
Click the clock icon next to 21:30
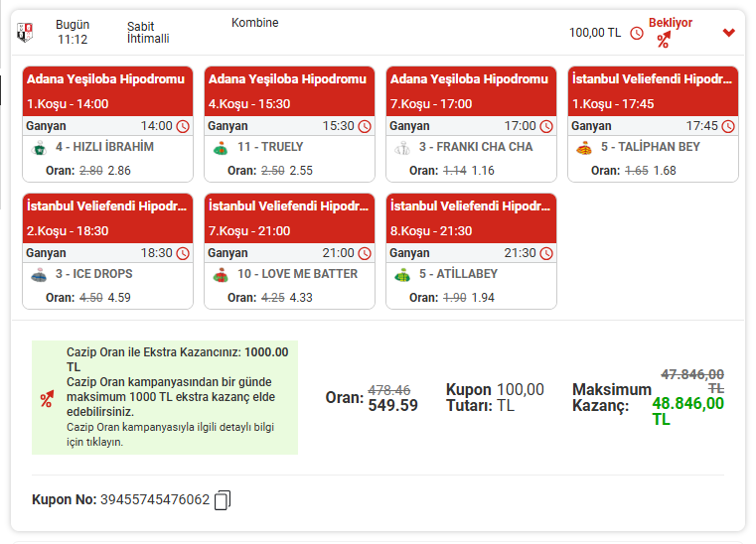pos(546,253)
